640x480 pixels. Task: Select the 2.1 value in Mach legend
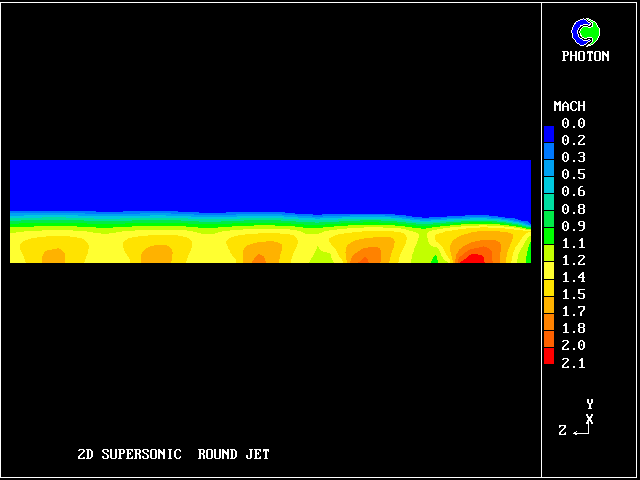coord(573,362)
